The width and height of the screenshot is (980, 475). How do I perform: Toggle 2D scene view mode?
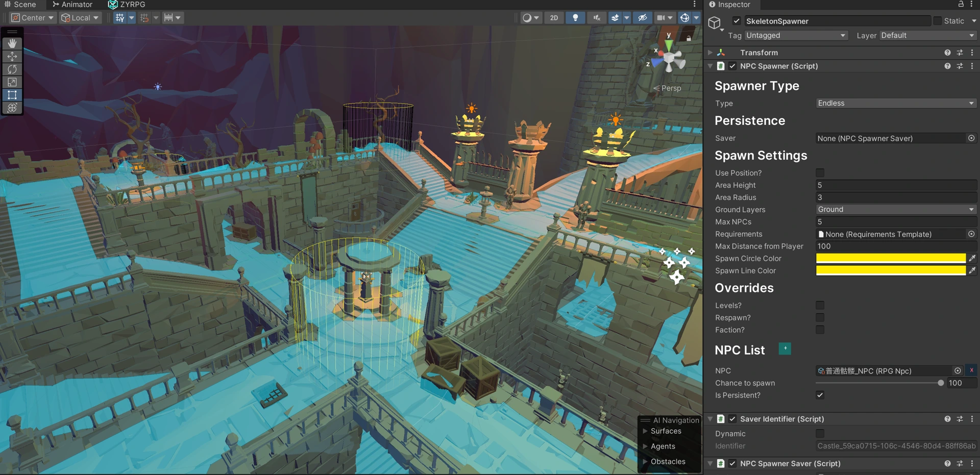(x=554, y=18)
